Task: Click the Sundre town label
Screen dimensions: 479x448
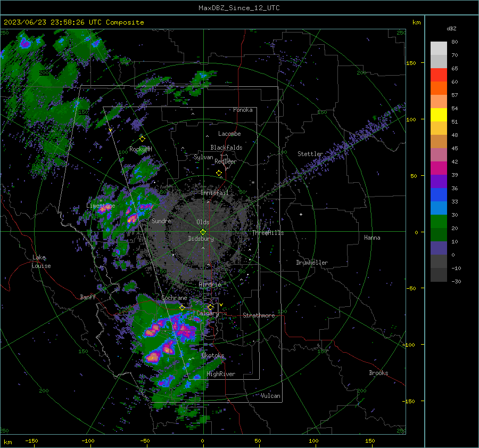Action: pos(161,221)
